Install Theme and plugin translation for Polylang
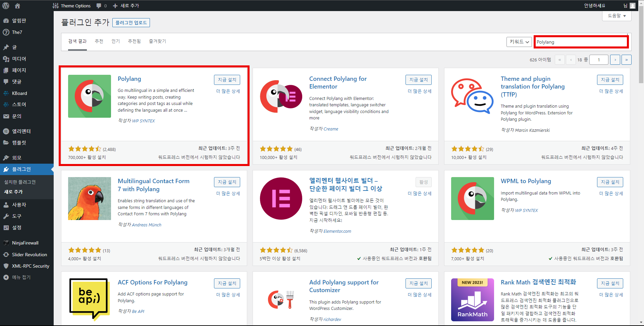 (610, 80)
